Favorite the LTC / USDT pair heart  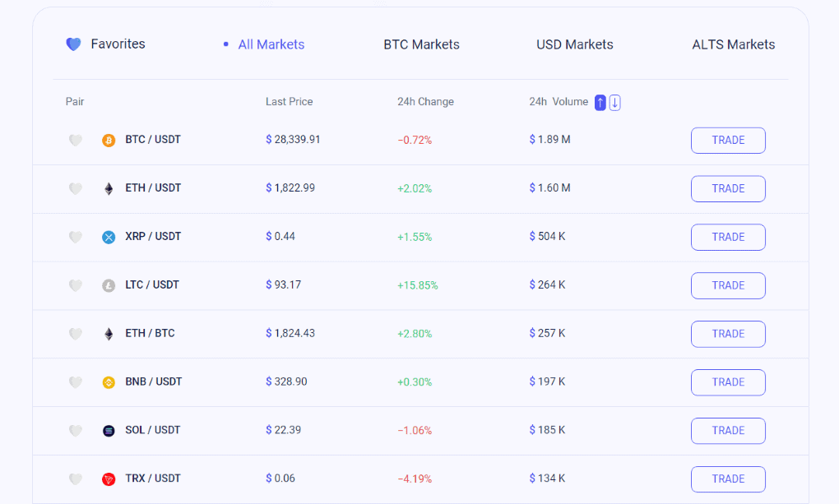(x=76, y=285)
